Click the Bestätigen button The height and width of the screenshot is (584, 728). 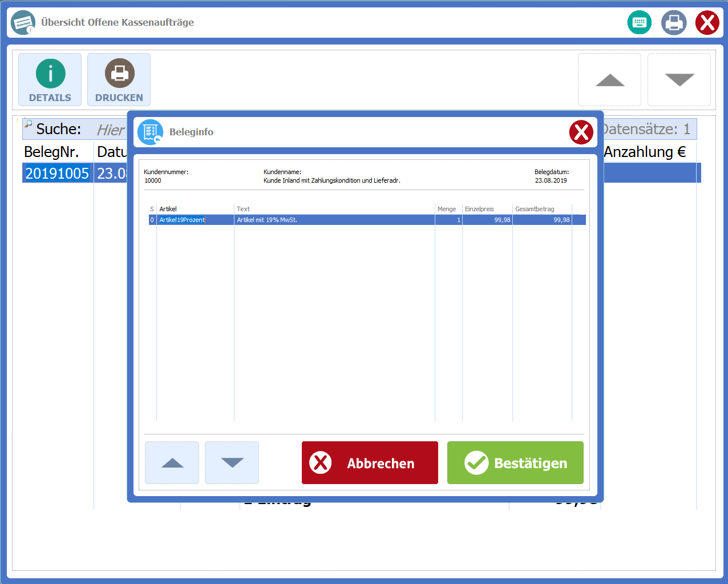pos(515,463)
